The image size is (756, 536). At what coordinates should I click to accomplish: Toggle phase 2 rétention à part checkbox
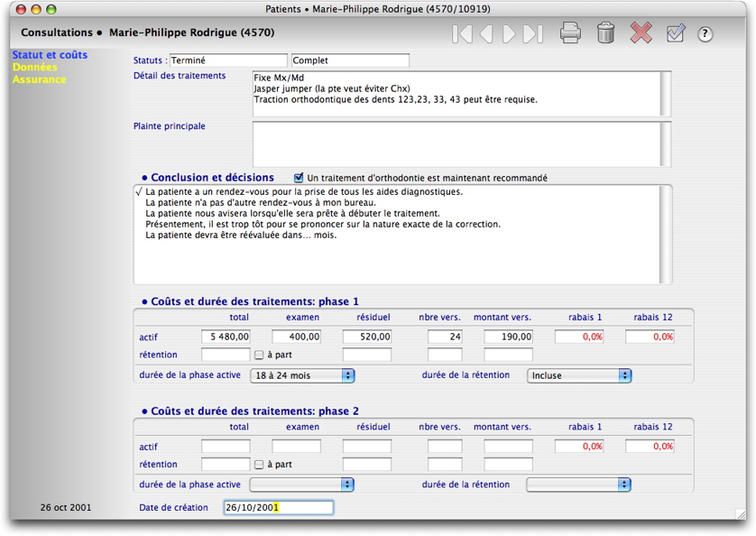coord(259,464)
